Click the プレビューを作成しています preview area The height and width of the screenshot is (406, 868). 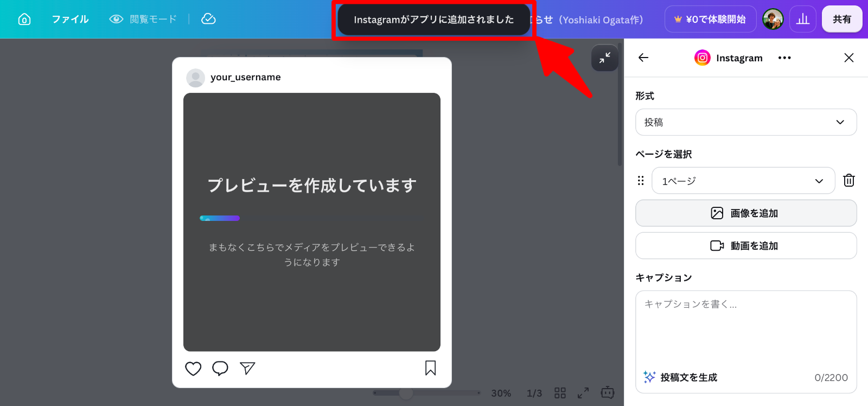312,222
